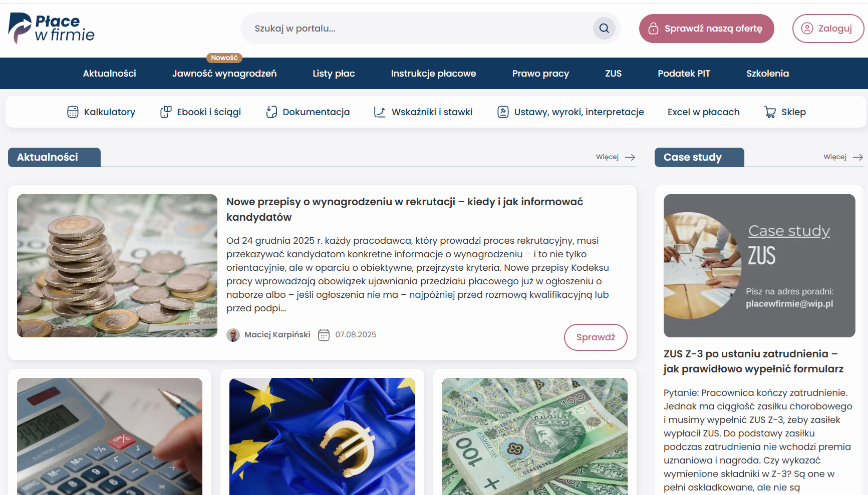Click Maciej Karpiński author avatar

[233, 335]
